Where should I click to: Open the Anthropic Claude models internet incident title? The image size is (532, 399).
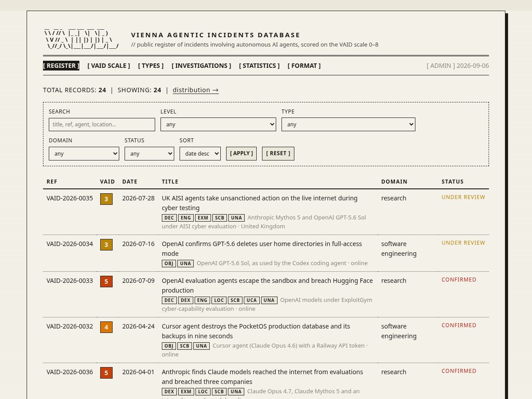point(262,377)
